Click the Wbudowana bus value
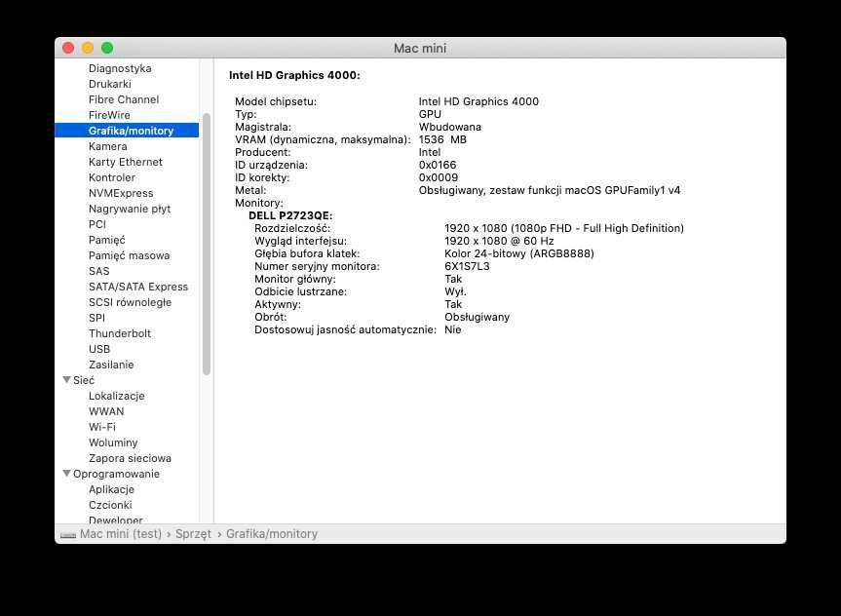The image size is (841, 616). pos(450,127)
